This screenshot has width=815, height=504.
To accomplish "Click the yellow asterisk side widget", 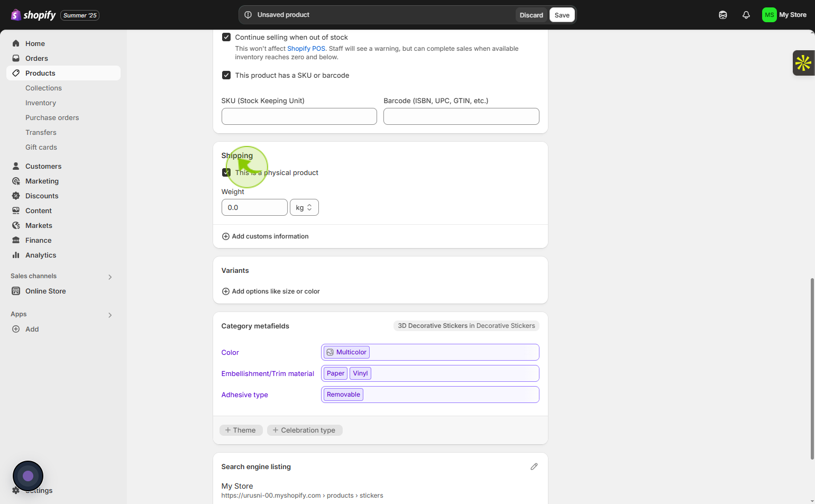I will [x=803, y=63].
